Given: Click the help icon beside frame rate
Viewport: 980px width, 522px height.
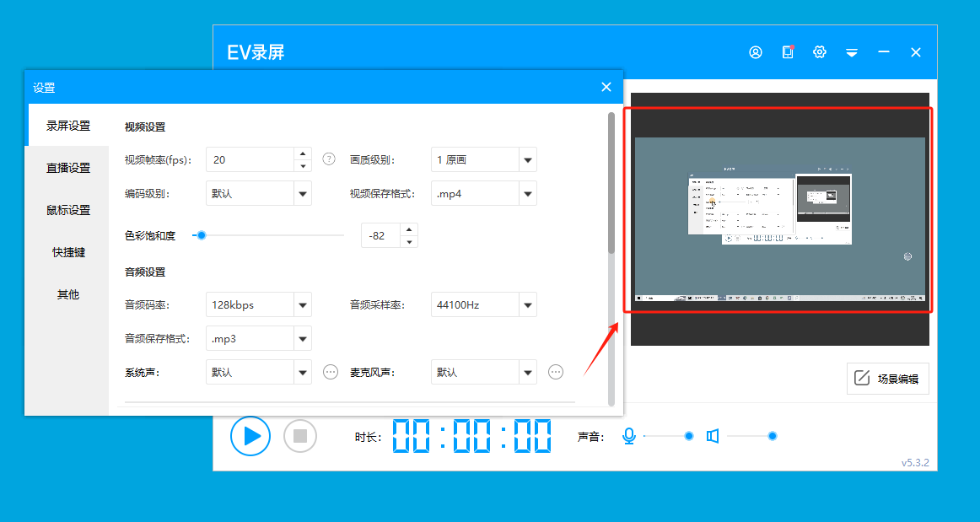Looking at the screenshot, I should point(329,159).
